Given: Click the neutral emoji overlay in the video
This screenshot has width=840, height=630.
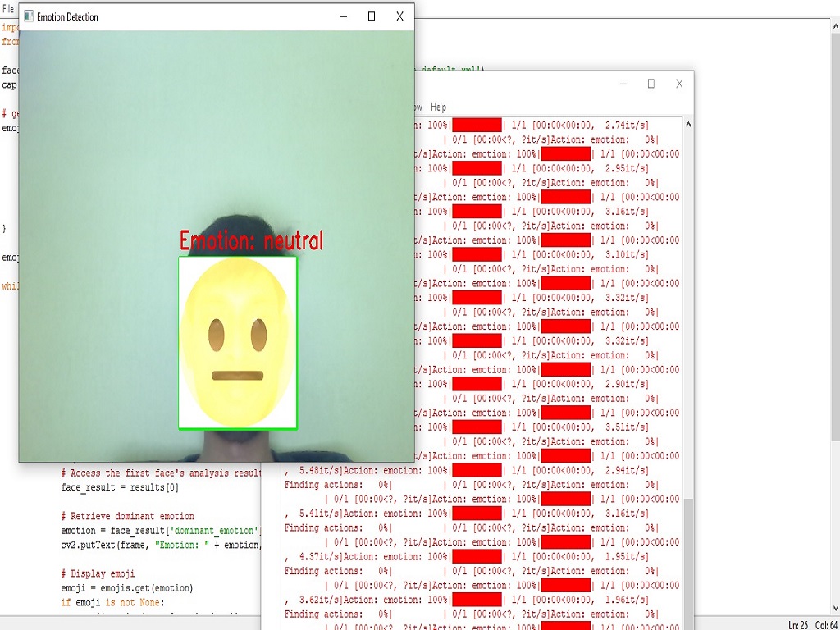Looking at the screenshot, I should pyautogui.click(x=238, y=343).
